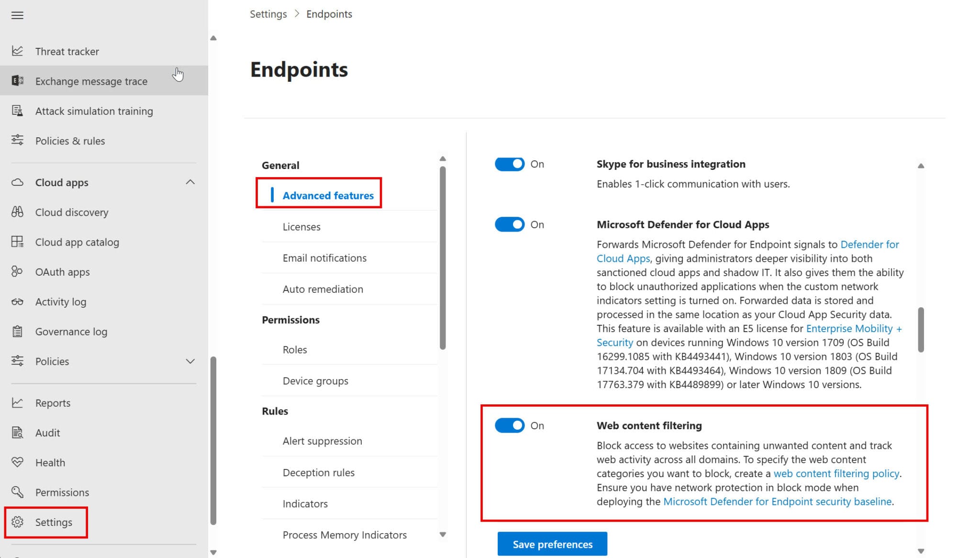980x558 pixels.
Task: Expand the Policies group
Action: pyautogui.click(x=190, y=361)
